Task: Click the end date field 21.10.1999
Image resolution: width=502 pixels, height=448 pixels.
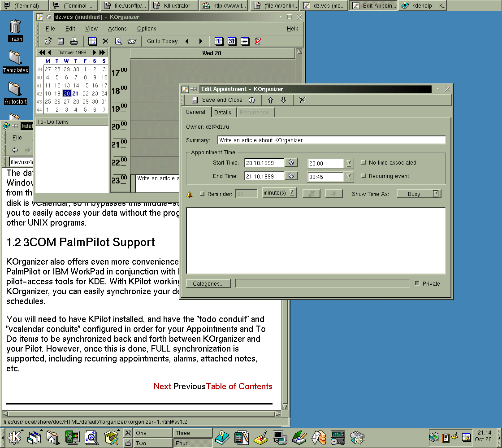Action: point(264,176)
